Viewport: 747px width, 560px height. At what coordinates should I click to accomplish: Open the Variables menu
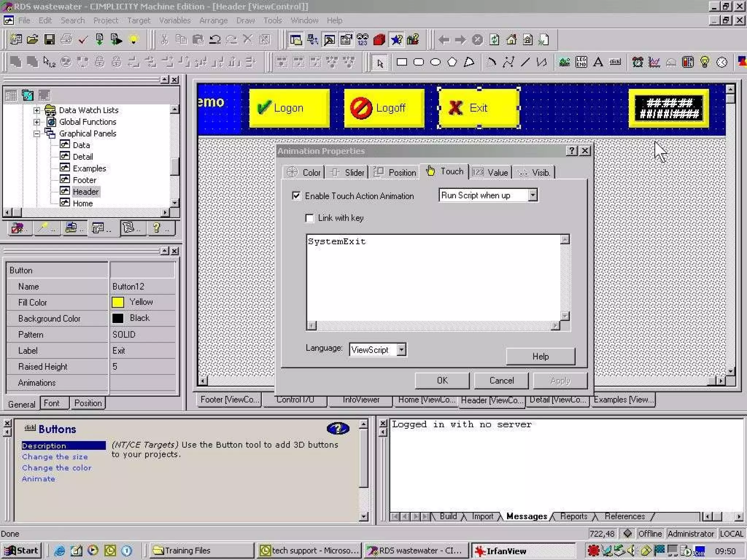[x=175, y=20]
